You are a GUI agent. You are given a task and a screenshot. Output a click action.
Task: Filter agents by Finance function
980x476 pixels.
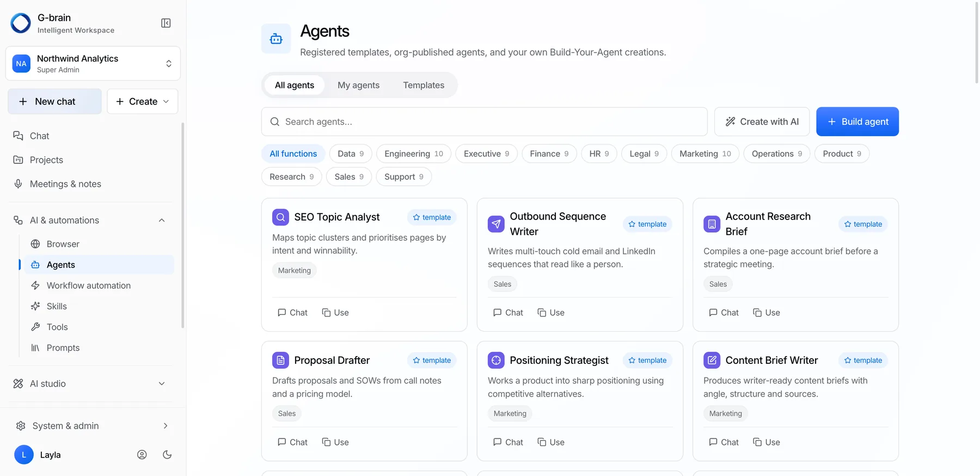coord(549,154)
